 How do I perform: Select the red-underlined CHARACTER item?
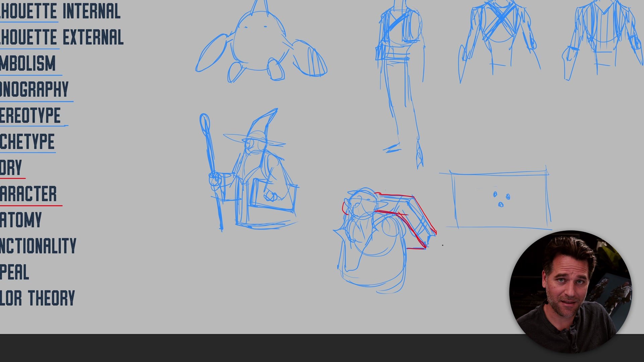(x=28, y=194)
